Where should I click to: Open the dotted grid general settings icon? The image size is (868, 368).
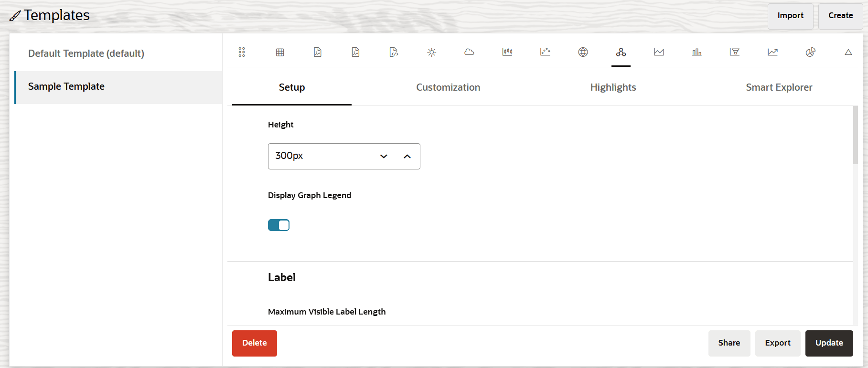pos(242,52)
